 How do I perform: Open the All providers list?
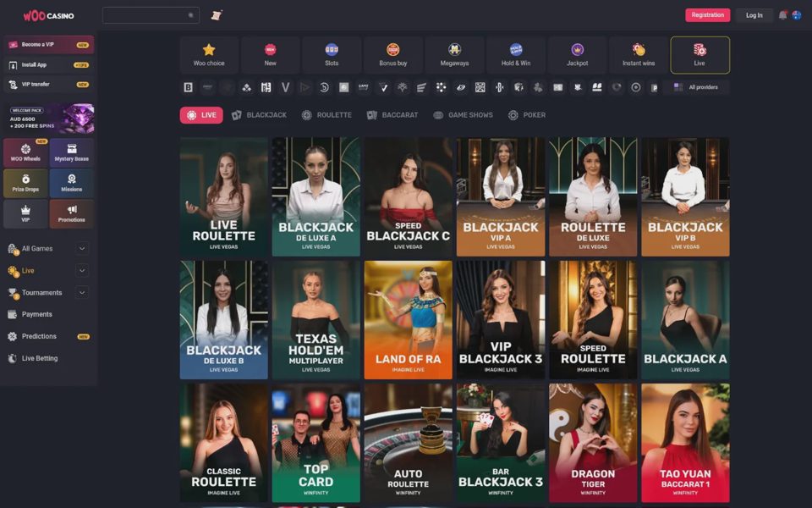(x=696, y=87)
